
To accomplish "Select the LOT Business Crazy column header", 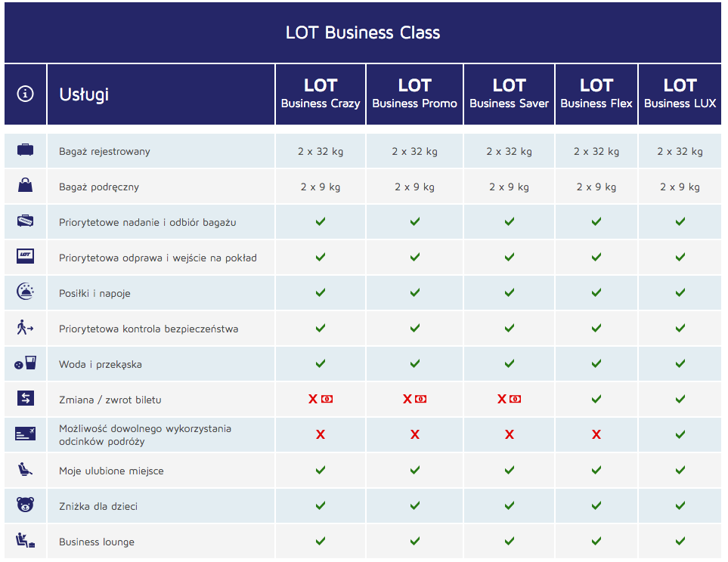I will [x=321, y=94].
